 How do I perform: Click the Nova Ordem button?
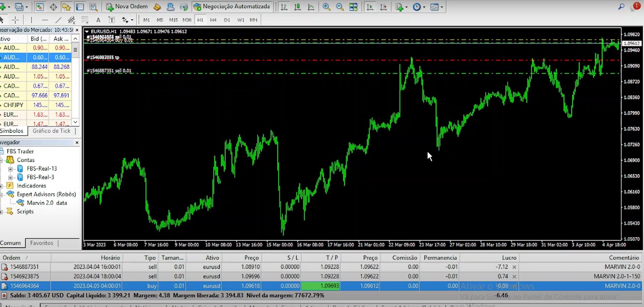(127, 7)
